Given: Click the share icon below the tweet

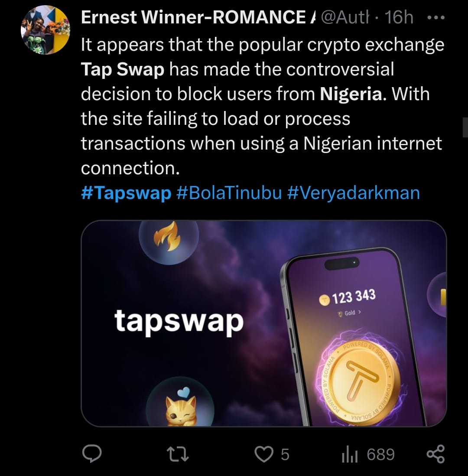Looking at the screenshot, I should (435, 454).
